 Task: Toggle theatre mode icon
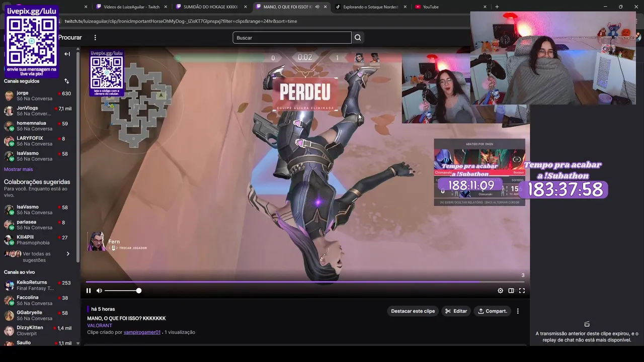[x=511, y=291]
